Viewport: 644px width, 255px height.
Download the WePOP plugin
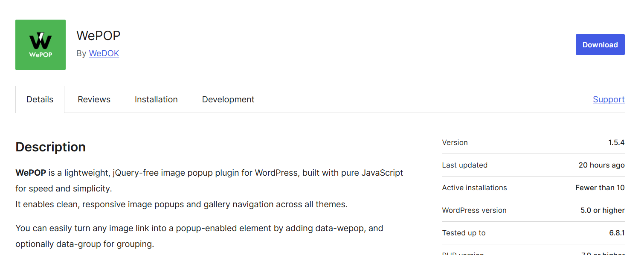600,45
